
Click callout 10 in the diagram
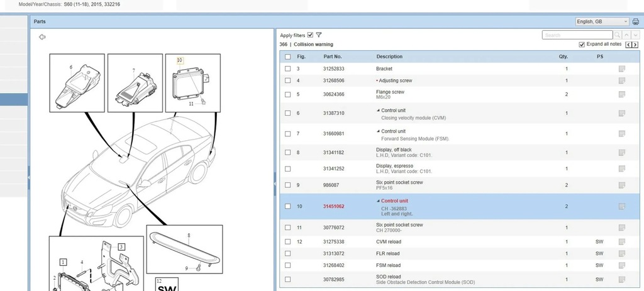(179, 60)
